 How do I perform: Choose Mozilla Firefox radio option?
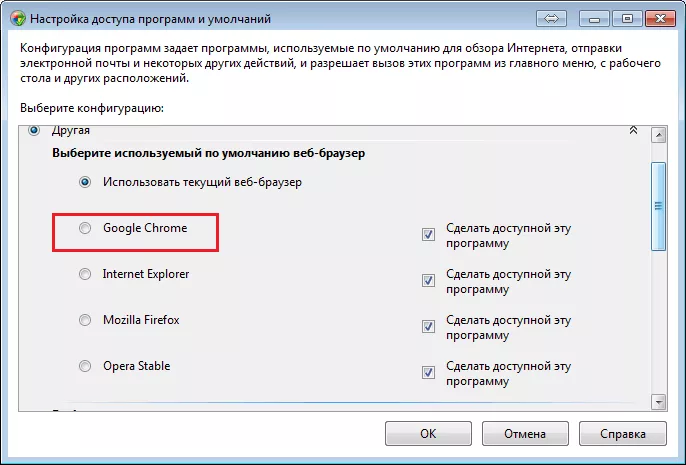click(x=85, y=320)
